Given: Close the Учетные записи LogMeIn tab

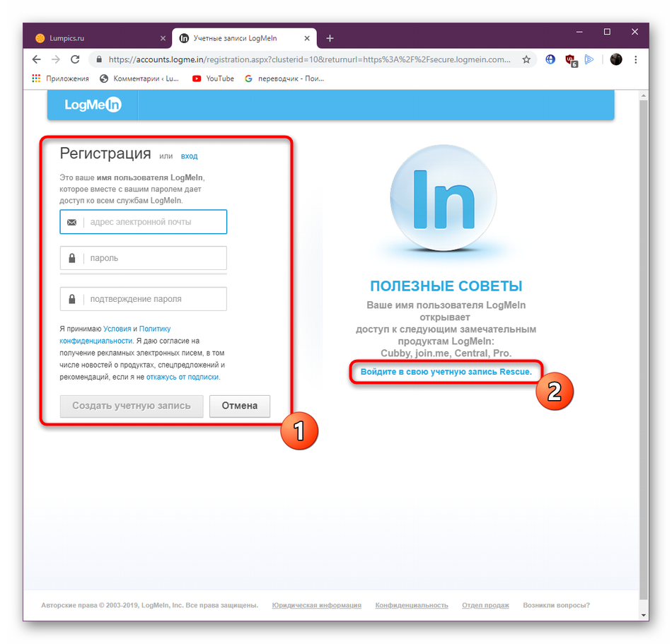Looking at the screenshot, I should [307, 38].
